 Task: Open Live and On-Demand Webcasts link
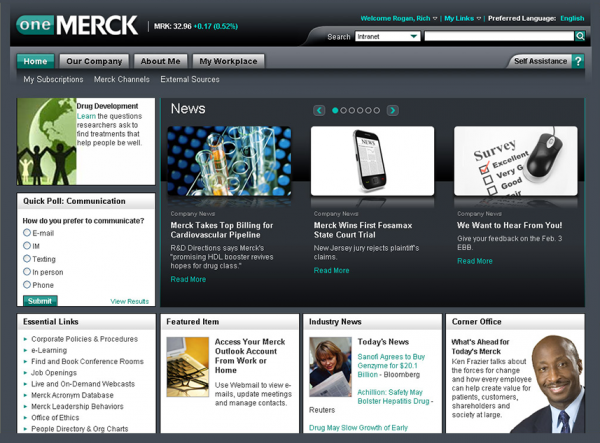click(83, 384)
